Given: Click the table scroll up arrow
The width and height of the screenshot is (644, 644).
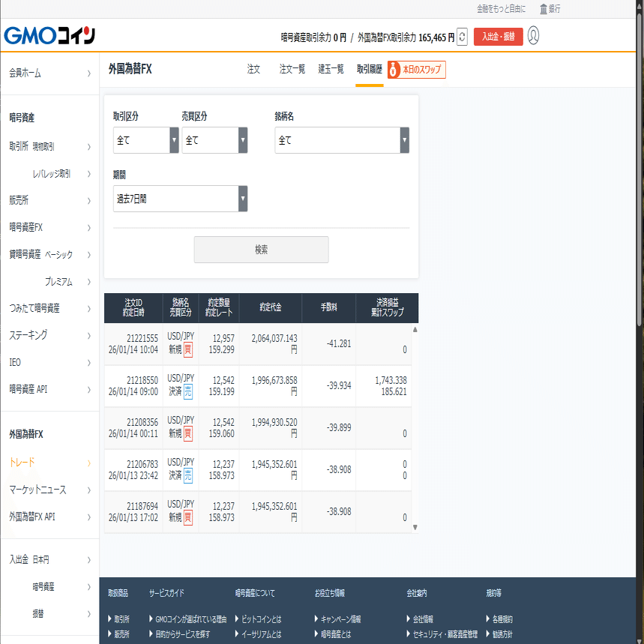Looking at the screenshot, I should click(415, 329).
